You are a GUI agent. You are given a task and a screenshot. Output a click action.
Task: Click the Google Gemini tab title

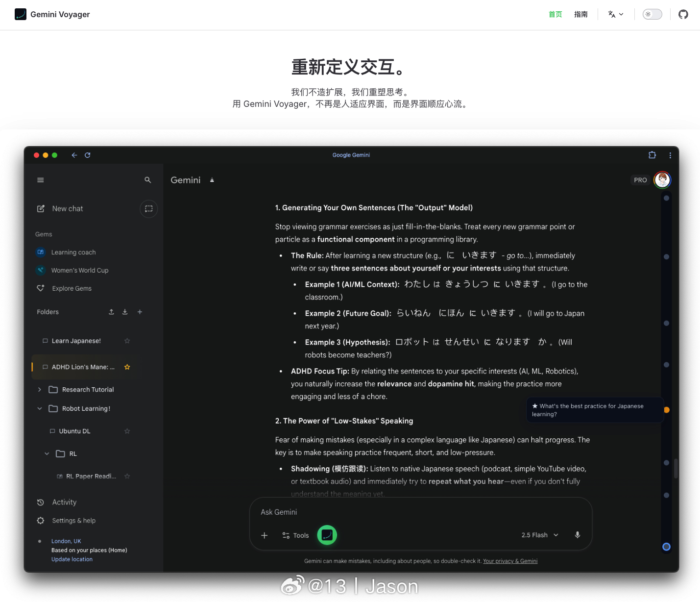tap(351, 155)
